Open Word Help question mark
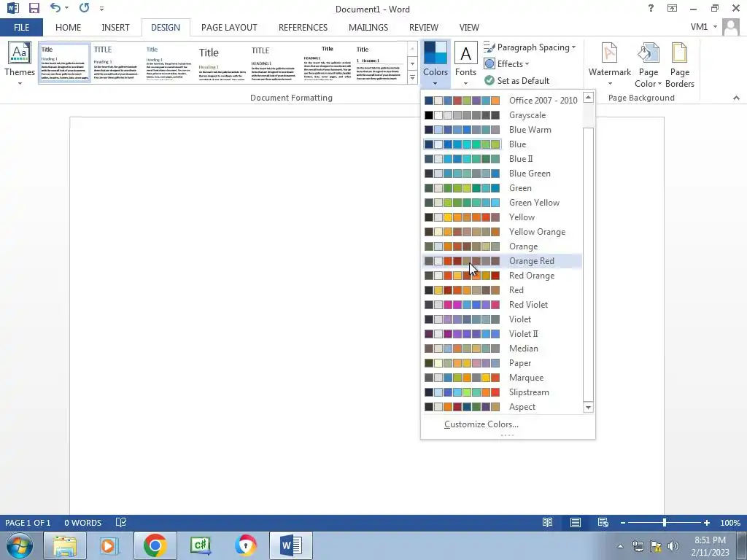The image size is (747, 560). tap(651, 8)
